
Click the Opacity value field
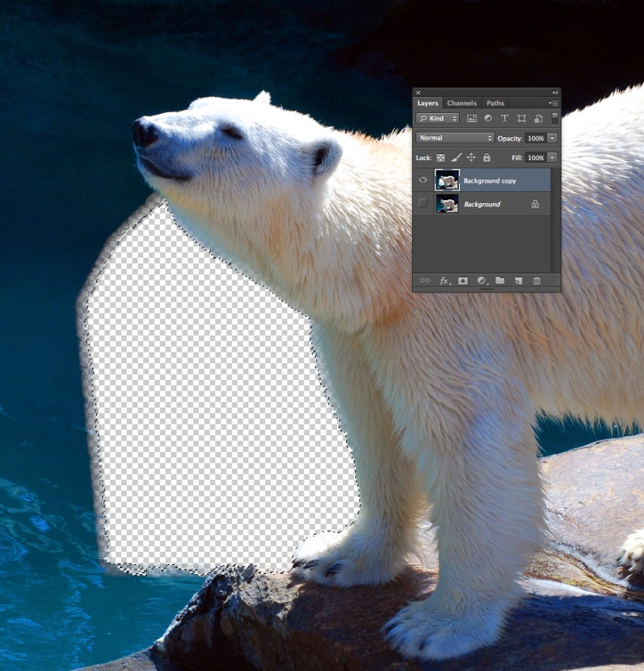536,138
